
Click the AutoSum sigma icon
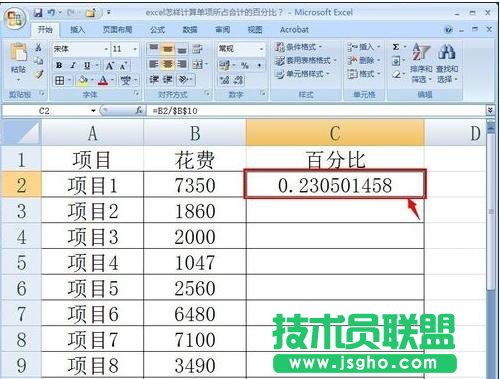pos(396,47)
